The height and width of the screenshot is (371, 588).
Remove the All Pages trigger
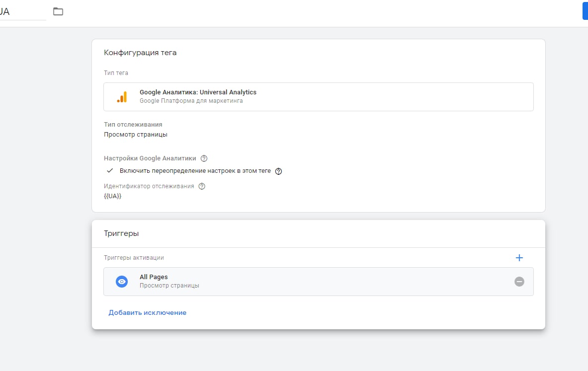[x=519, y=282]
